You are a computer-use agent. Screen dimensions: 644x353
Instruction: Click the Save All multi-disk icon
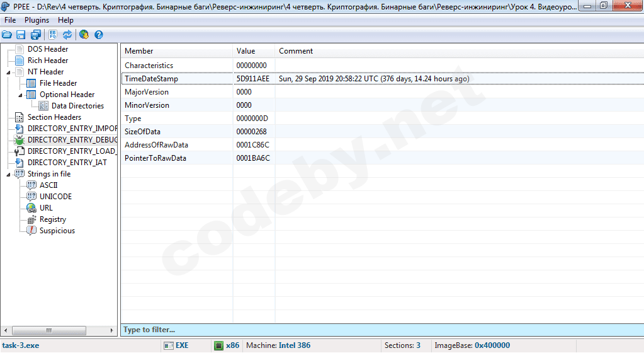tap(36, 35)
